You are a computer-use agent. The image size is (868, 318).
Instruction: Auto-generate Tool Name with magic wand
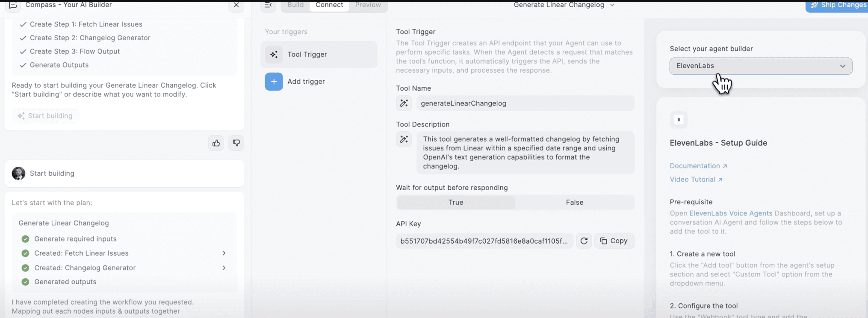coord(404,103)
